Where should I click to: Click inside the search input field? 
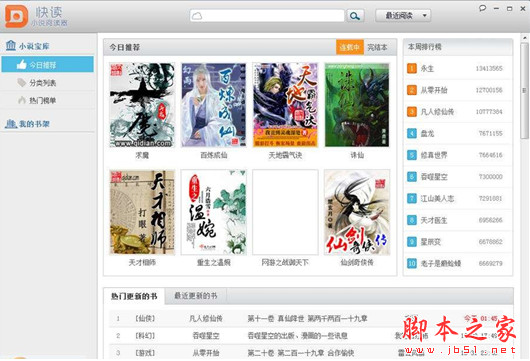[x=267, y=16]
